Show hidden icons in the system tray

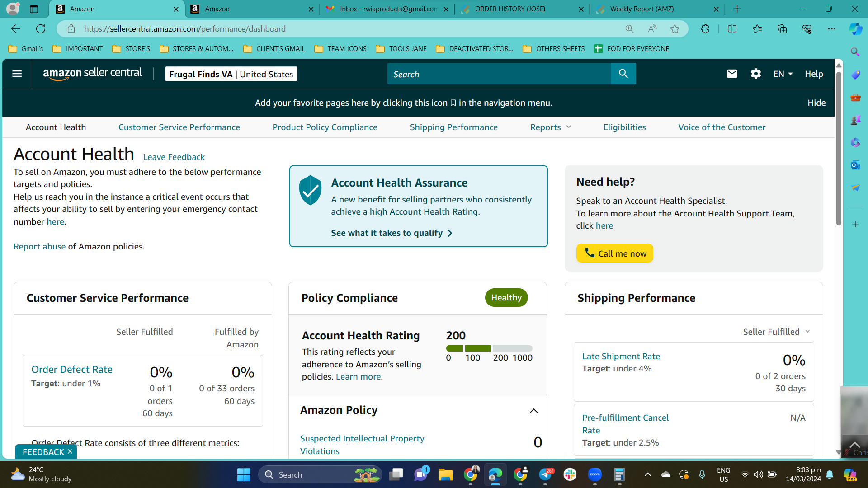click(647, 474)
